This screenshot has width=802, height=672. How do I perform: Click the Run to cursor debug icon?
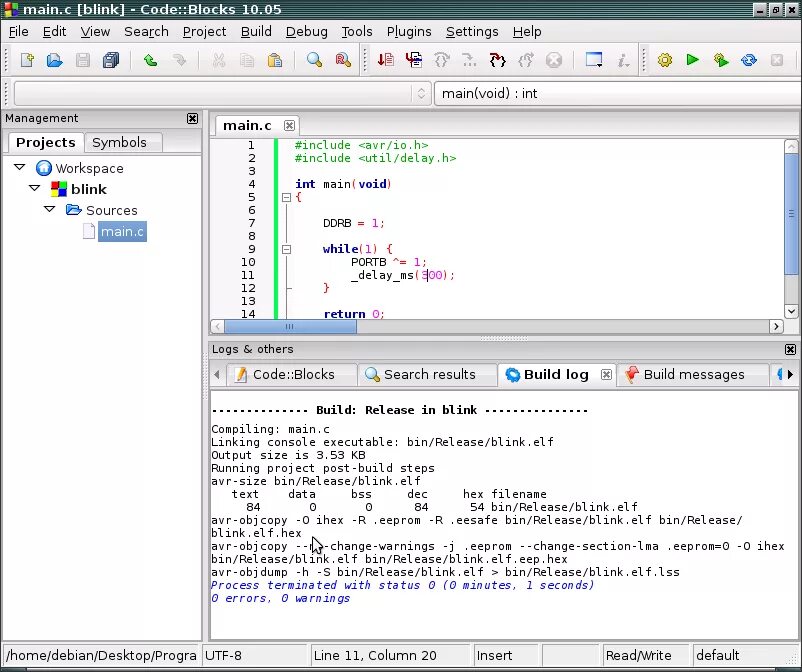(x=414, y=60)
